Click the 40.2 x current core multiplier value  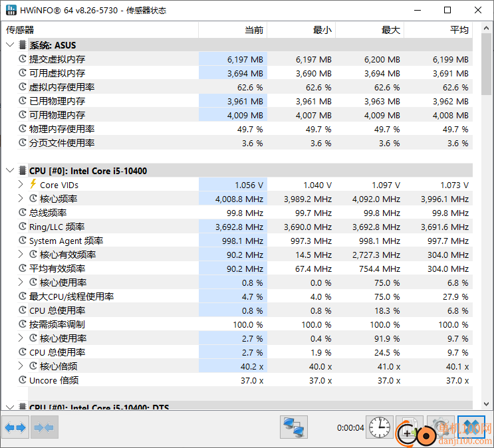click(252, 367)
